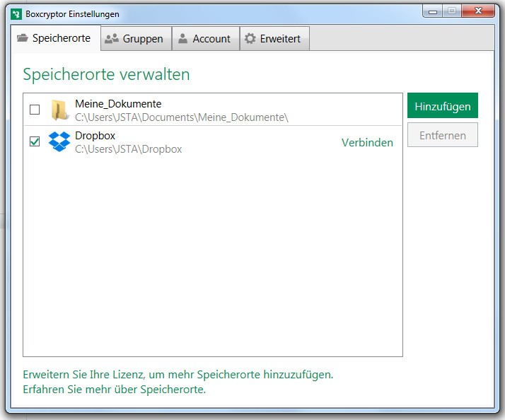Click the green Hinzufügen button
Image resolution: width=505 pixels, height=420 pixels.
click(443, 105)
